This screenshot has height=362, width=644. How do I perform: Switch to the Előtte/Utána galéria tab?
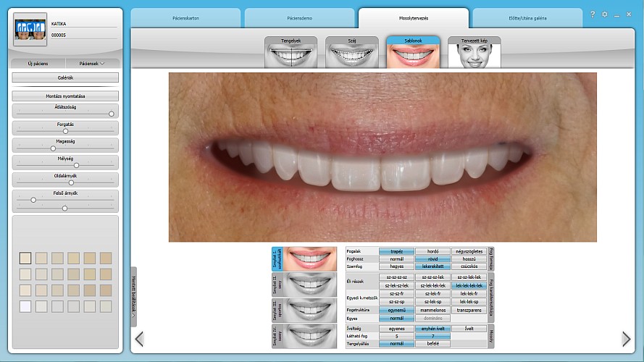tap(527, 19)
